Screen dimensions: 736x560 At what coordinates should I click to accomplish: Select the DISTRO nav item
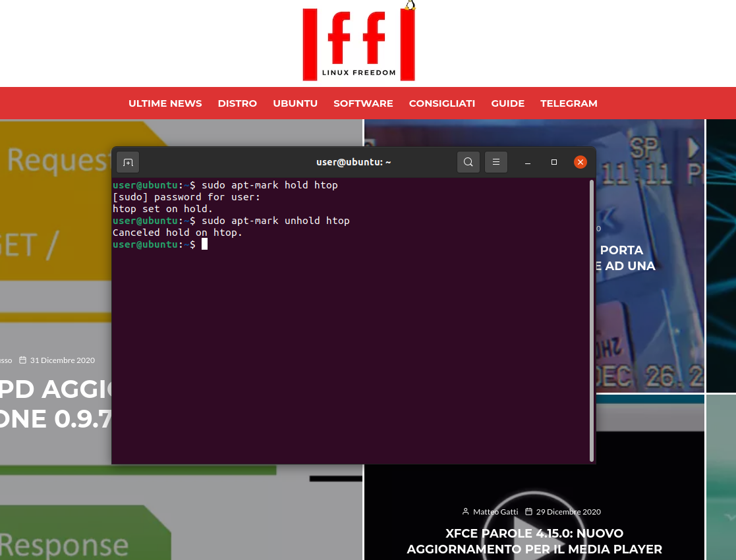237,103
